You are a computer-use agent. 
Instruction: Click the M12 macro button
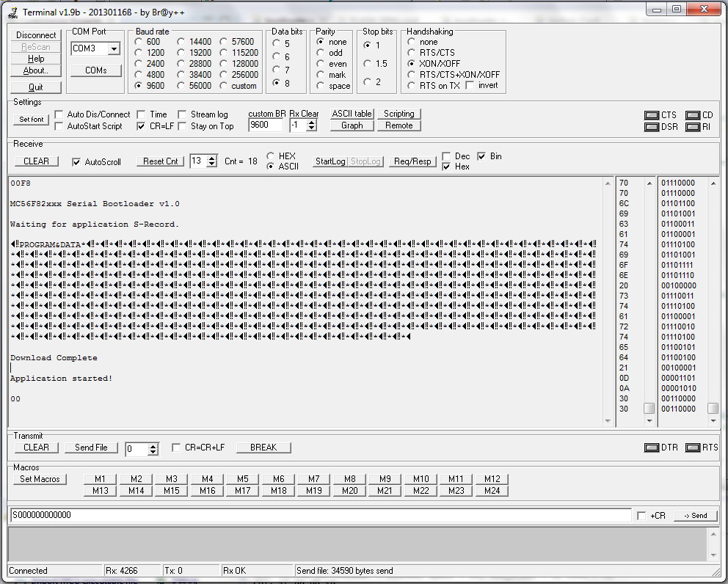coord(492,478)
